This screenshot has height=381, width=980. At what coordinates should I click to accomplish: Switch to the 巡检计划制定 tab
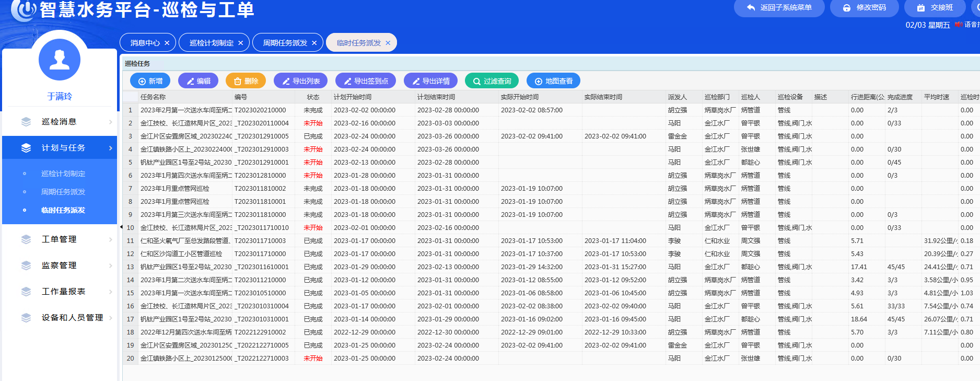pyautogui.click(x=211, y=43)
